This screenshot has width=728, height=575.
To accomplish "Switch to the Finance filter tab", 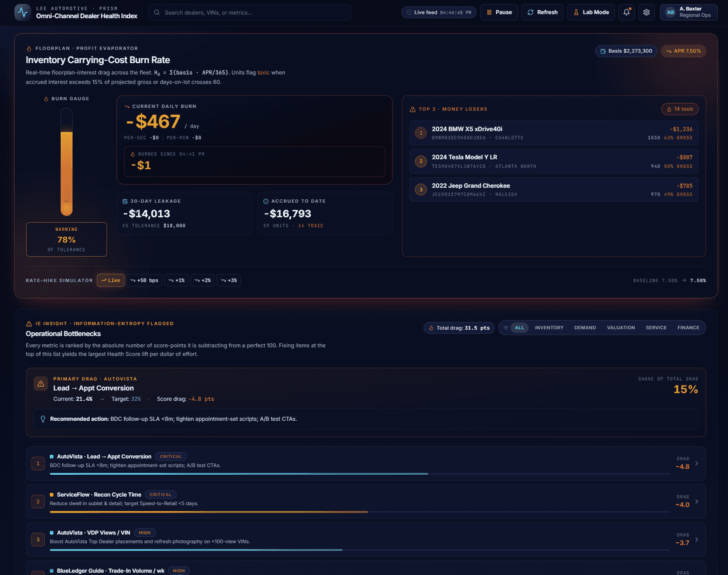I will pos(688,328).
